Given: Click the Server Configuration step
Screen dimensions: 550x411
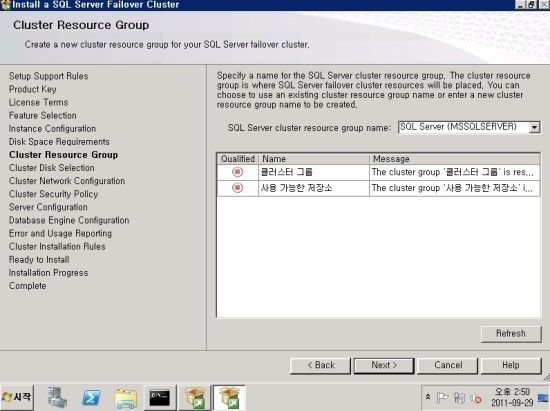Looking at the screenshot, I should click(48, 207).
